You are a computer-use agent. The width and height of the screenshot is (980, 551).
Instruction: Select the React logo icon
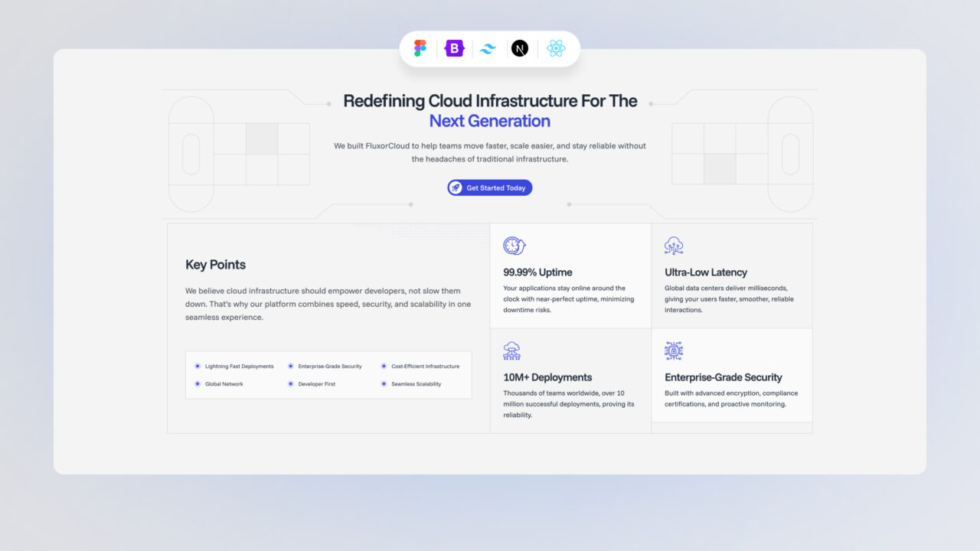coord(556,48)
